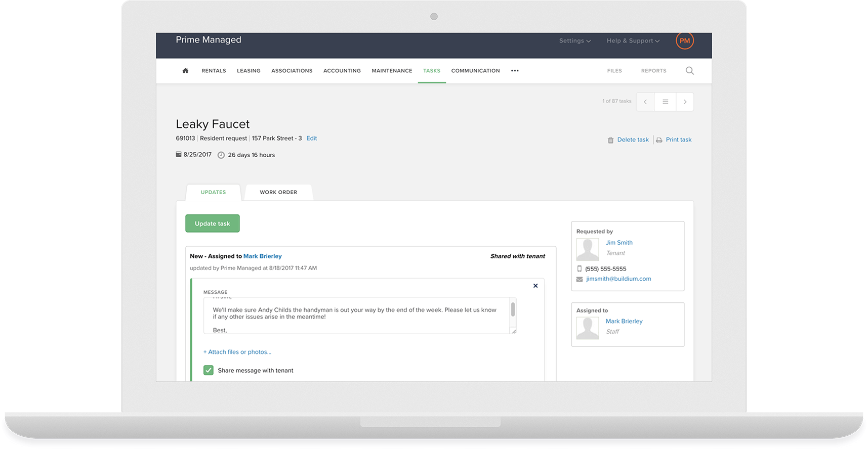
Task: Expand the Help & Support dropdown
Action: tap(633, 41)
